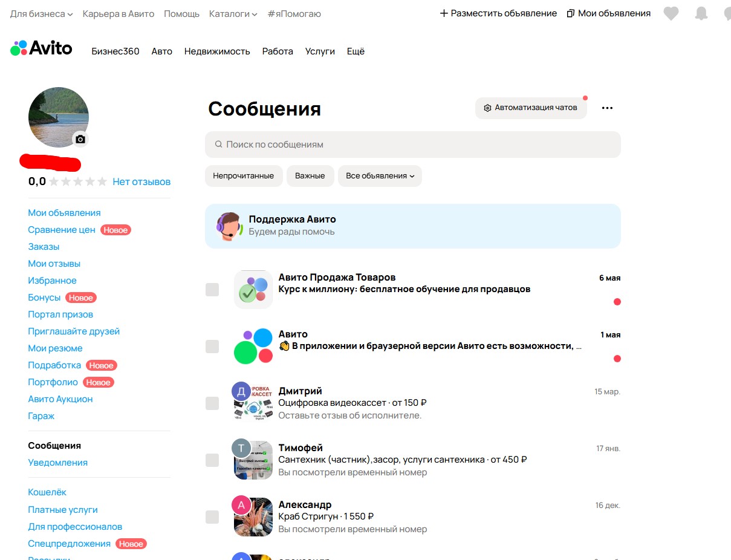Screen dimensions: 731x560
Task: Click Авито Продажа Товаров chat avatar
Action: click(x=253, y=290)
